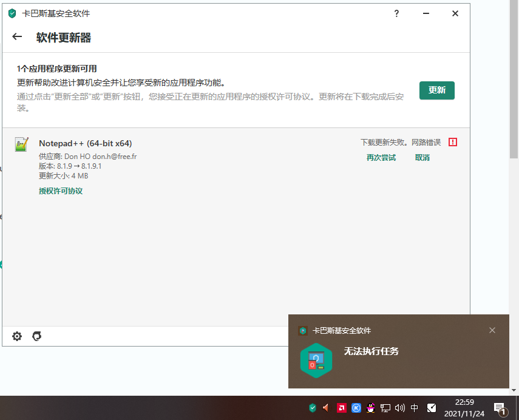Click the 下载更新失败。网路错误 status text

(401, 142)
